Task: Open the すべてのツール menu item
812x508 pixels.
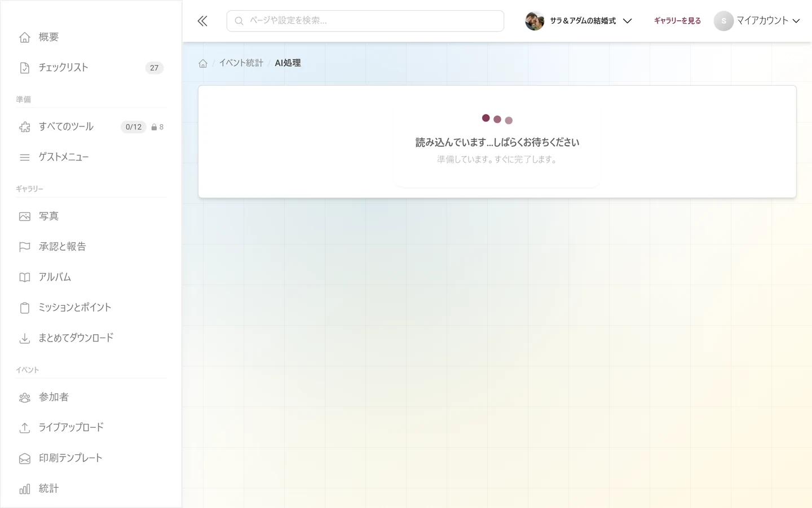Action: point(91,127)
